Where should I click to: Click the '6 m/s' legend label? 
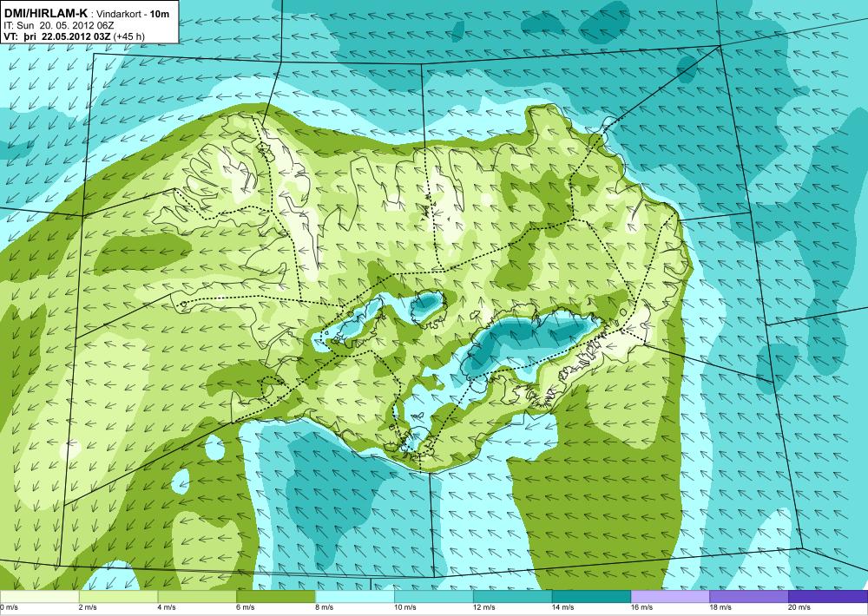point(246,607)
